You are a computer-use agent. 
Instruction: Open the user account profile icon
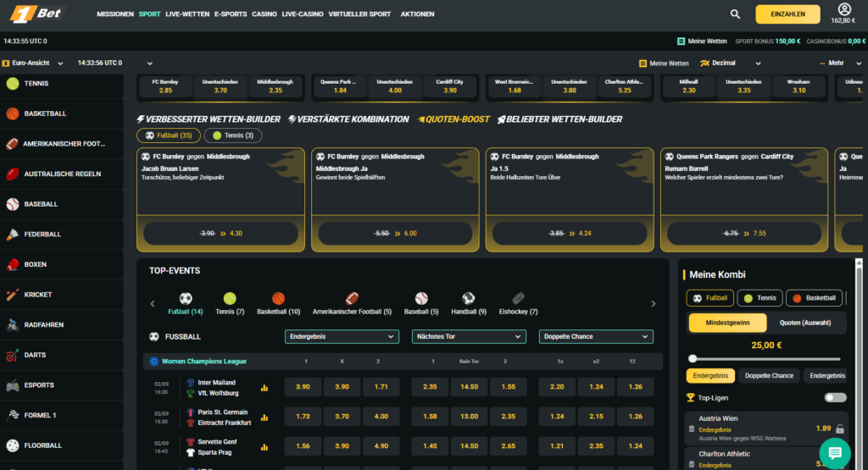844,8
